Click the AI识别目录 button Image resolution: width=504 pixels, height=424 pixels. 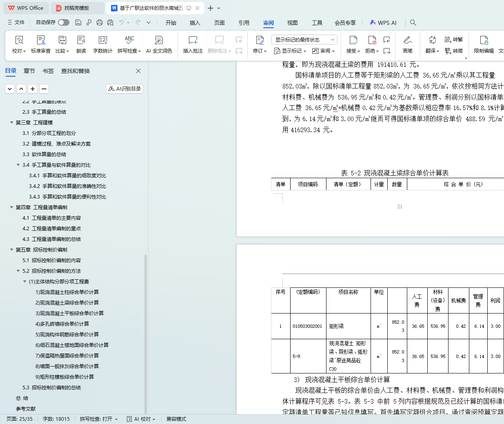(124, 88)
